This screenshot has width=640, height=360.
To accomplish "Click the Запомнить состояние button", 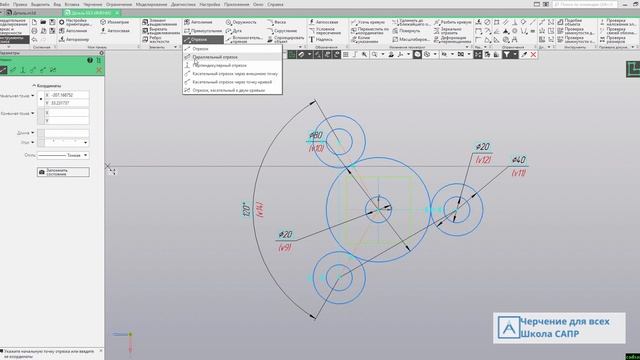I will [x=63, y=172].
